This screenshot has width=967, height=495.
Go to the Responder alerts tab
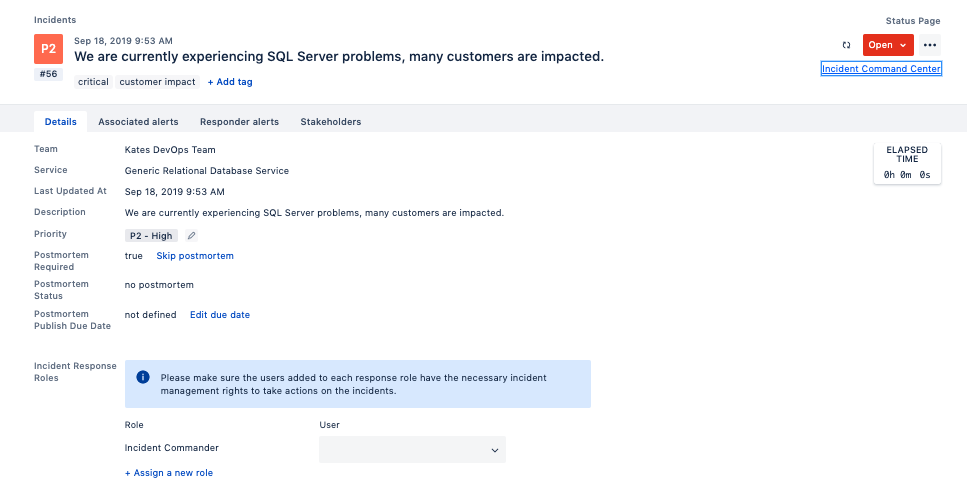point(239,121)
